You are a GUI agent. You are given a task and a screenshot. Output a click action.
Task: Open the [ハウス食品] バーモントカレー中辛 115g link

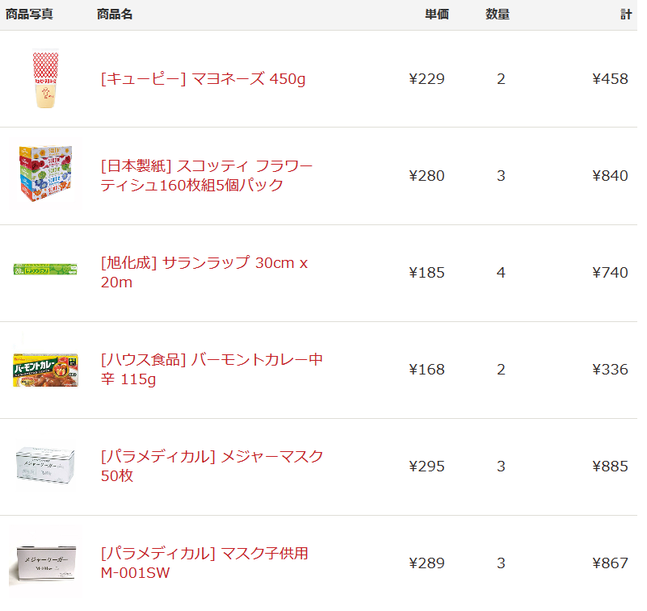(x=212, y=369)
